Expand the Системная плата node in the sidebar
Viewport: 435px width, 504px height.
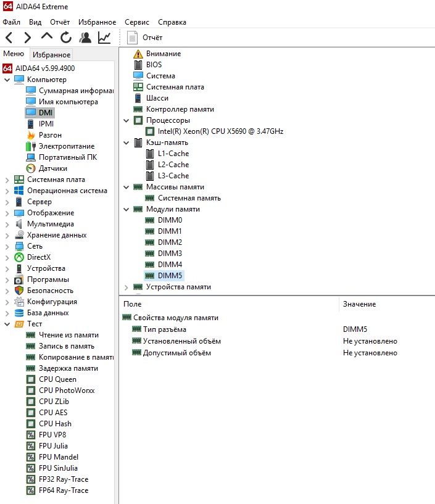[7, 180]
